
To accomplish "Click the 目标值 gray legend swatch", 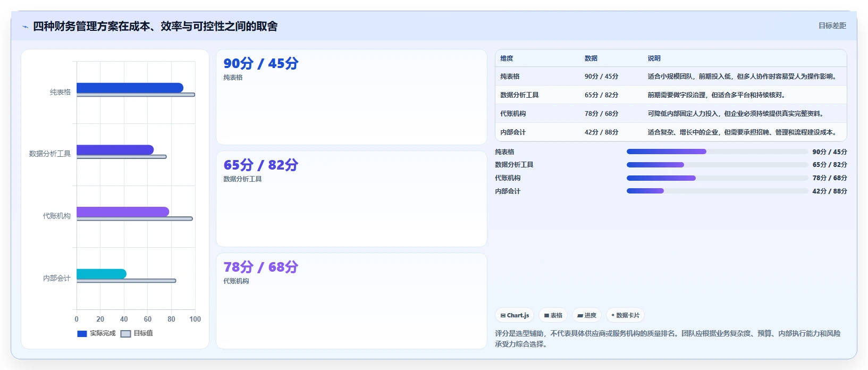I will [125, 334].
